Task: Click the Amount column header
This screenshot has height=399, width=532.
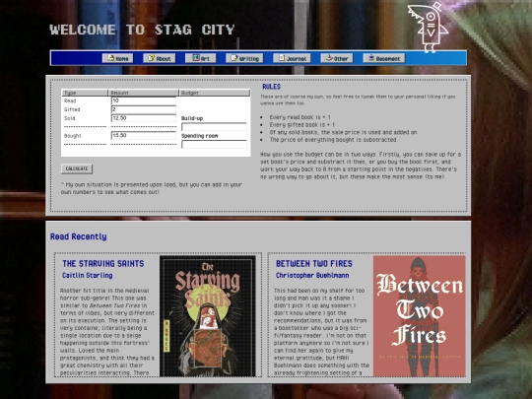Action: coord(144,93)
